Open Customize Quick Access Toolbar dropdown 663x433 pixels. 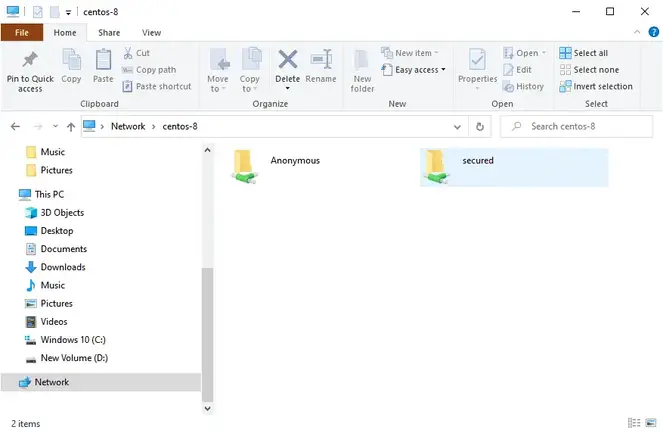[x=68, y=13]
